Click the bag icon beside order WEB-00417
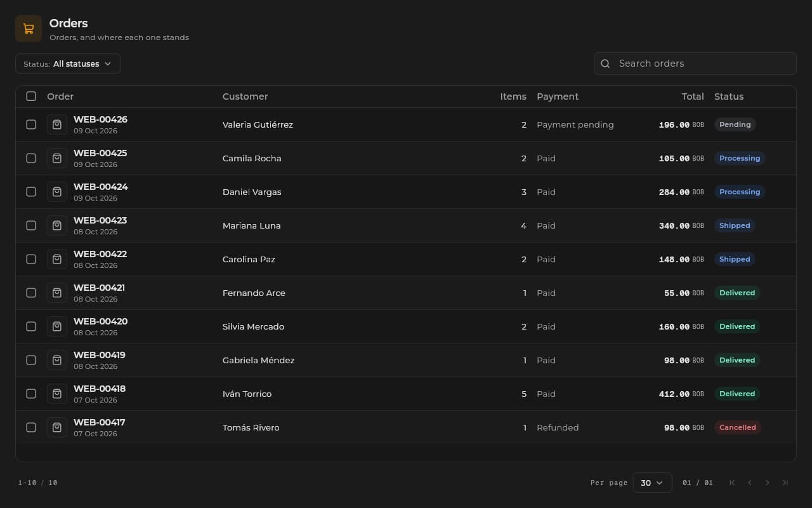812x508 pixels. coord(57,427)
